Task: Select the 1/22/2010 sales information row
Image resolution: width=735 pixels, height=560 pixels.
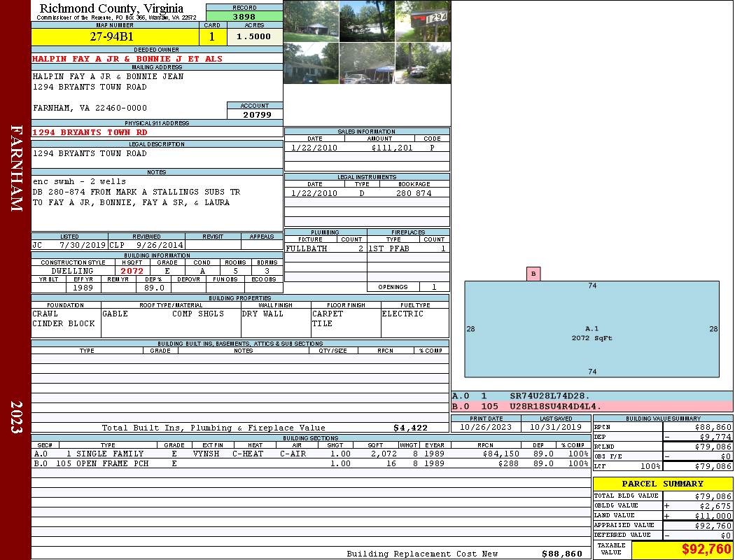Action: 367,148
